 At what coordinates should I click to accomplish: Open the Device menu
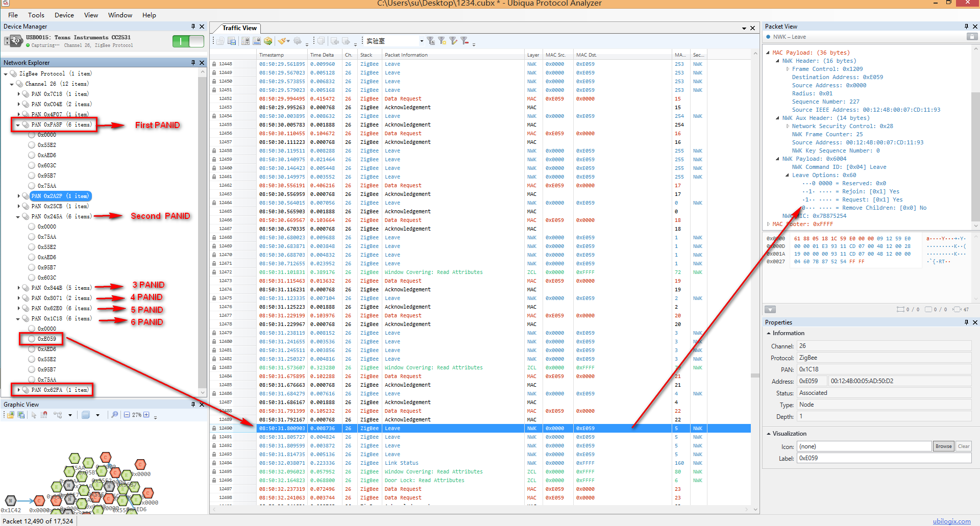click(x=64, y=15)
